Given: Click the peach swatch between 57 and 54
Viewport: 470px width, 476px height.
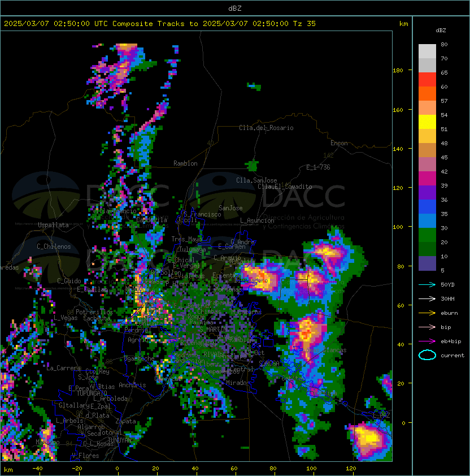Looking at the screenshot, I should [427, 108].
